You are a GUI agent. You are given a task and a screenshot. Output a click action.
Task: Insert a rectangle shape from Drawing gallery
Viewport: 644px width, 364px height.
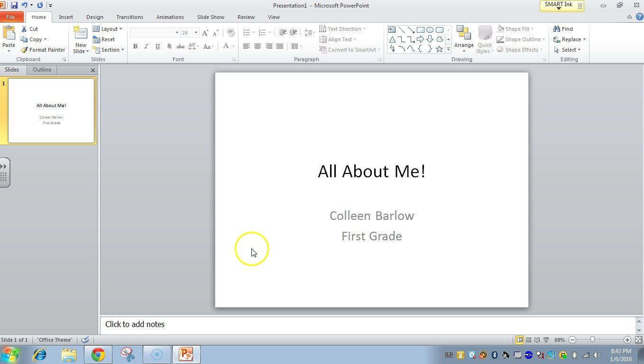click(420, 29)
